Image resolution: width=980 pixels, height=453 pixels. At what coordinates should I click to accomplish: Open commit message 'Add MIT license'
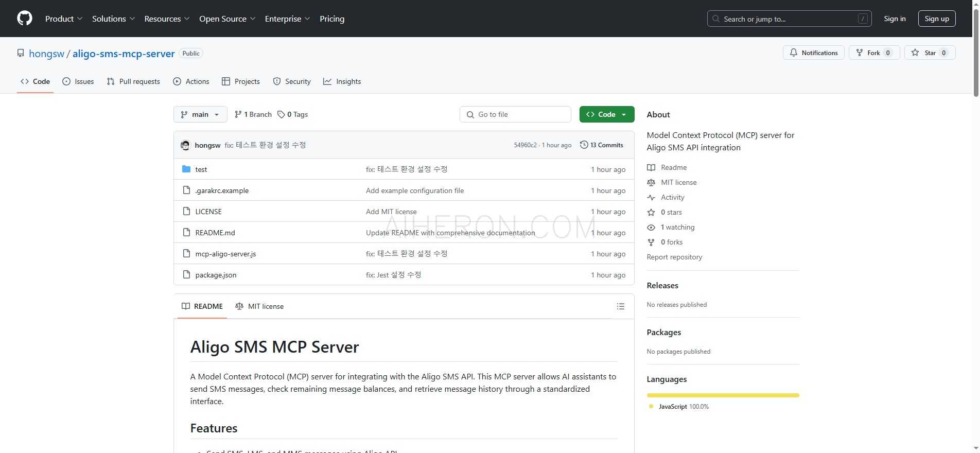click(x=391, y=212)
